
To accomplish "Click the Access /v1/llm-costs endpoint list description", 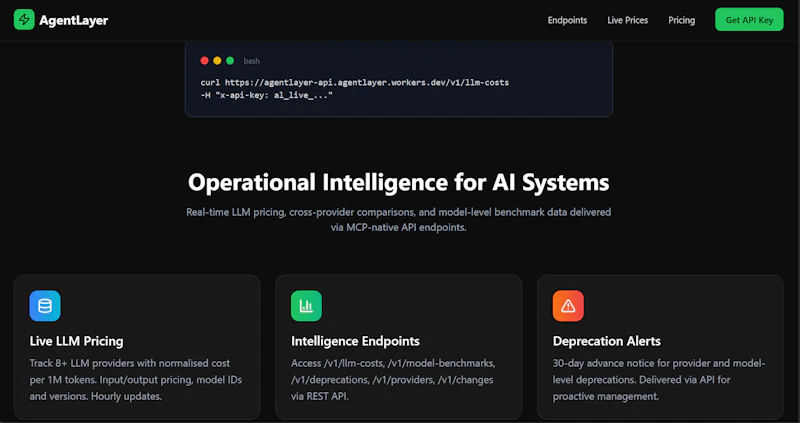I will [x=393, y=380].
